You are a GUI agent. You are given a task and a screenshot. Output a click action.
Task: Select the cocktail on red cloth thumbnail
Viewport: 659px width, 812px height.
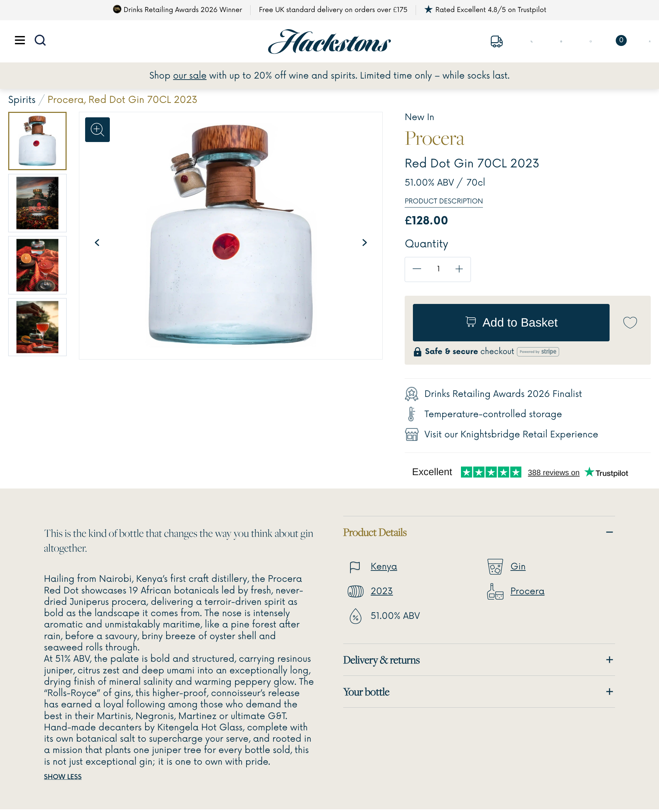[37, 265]
